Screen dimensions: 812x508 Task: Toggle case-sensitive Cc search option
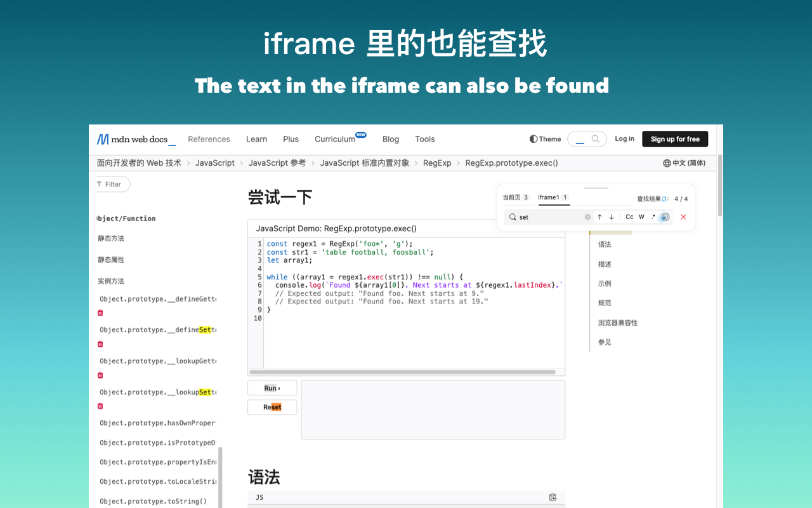click(x=629, y=217)
